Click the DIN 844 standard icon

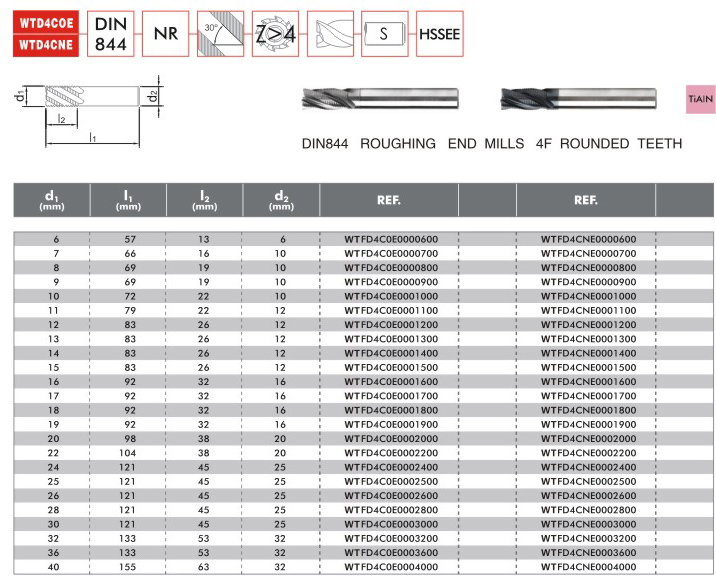(112, 33)
